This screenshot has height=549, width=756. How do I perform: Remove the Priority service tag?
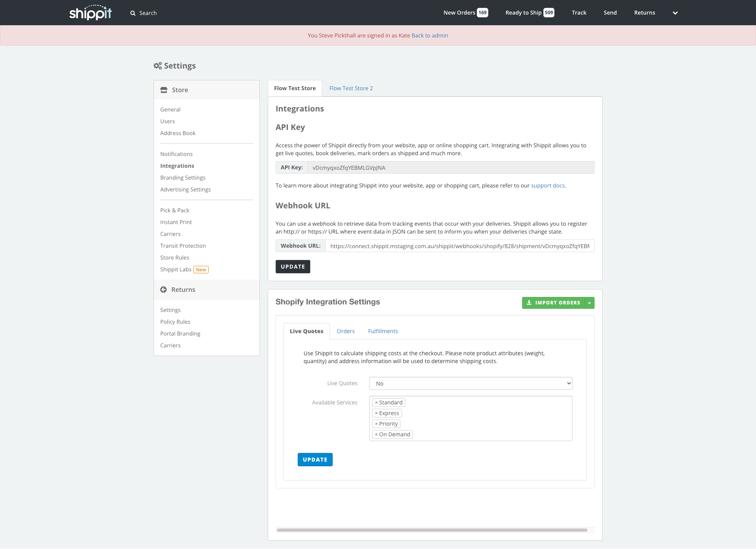point(376,424)
